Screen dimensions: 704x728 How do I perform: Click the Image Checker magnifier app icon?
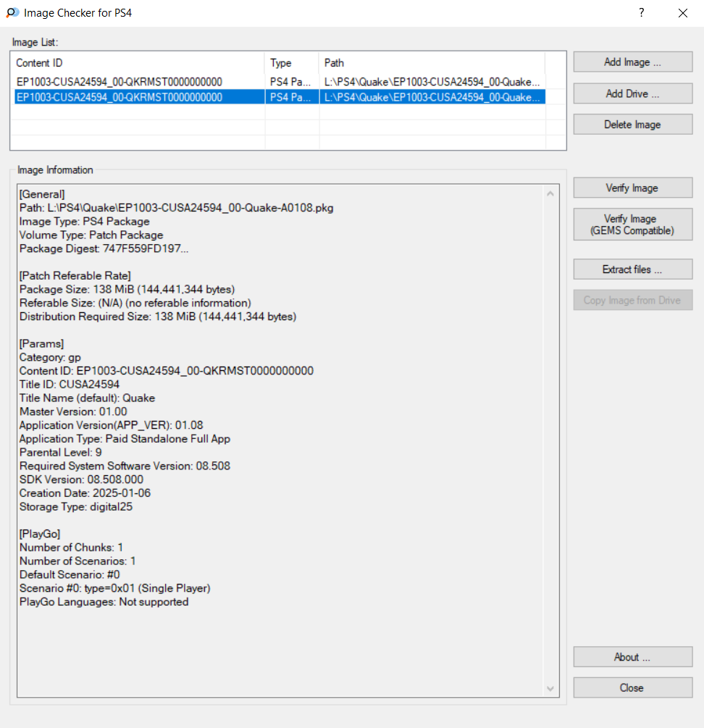click(12, 12)
